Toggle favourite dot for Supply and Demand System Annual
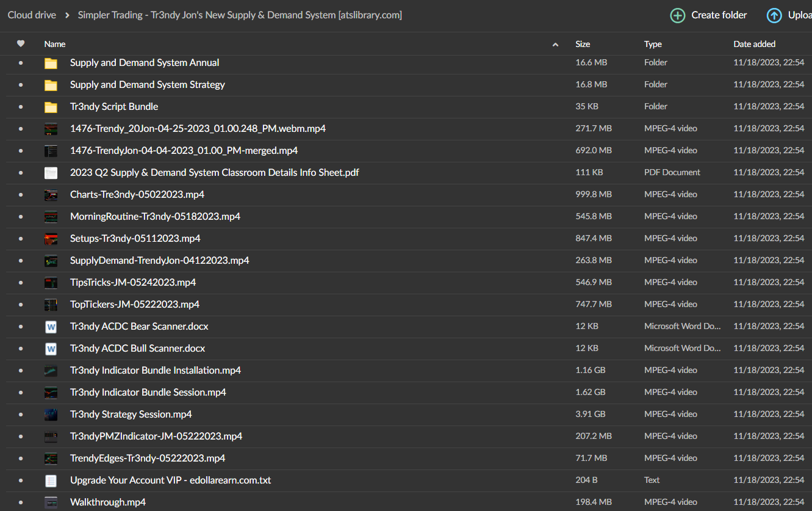Screen dimensions: 812x511 pos(21,63)
